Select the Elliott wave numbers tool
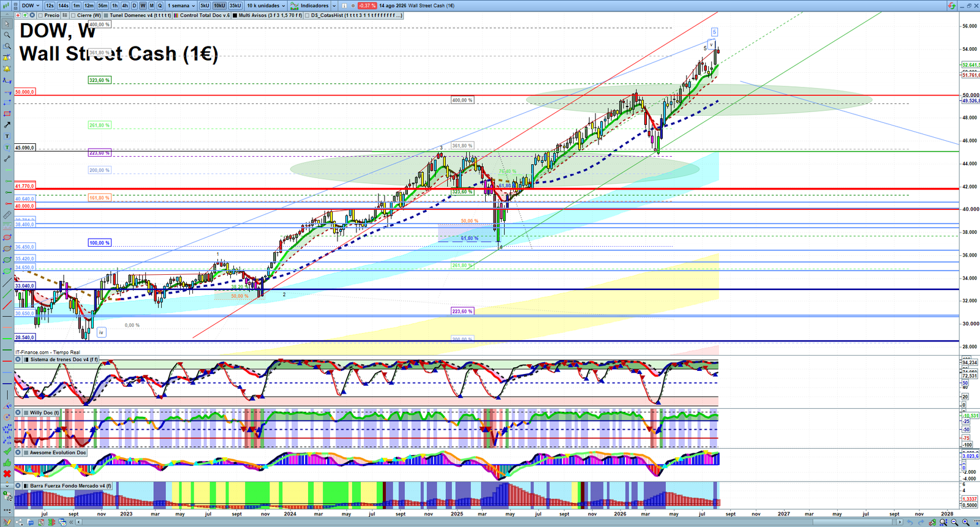This screenshot has width=980, height=527. pyautogui.click(x=7, y=429)
